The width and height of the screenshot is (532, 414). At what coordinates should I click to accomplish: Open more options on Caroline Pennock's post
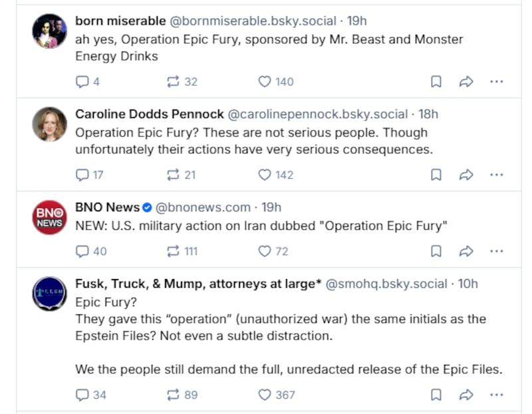(x=496, y=175)
